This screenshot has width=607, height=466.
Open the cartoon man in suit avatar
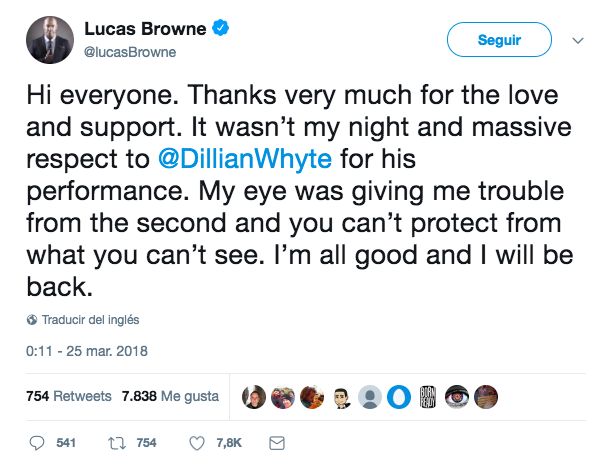click(339, 396)
